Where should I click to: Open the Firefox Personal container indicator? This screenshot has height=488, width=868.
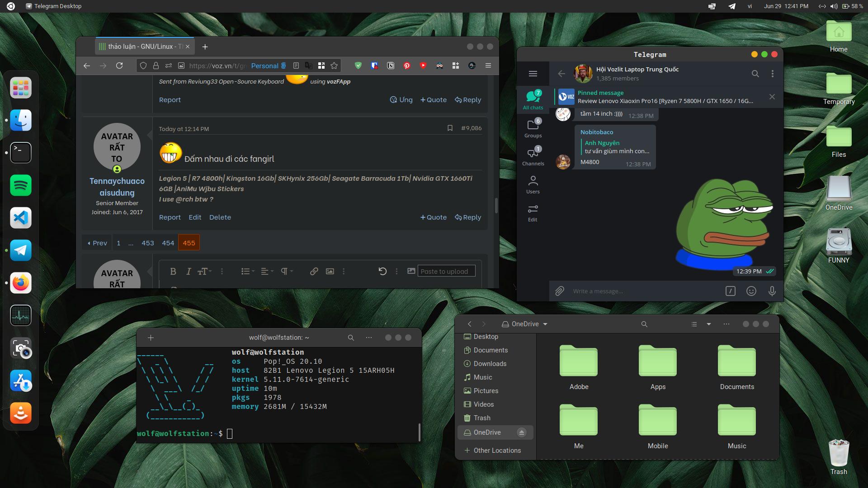(269, 66)
